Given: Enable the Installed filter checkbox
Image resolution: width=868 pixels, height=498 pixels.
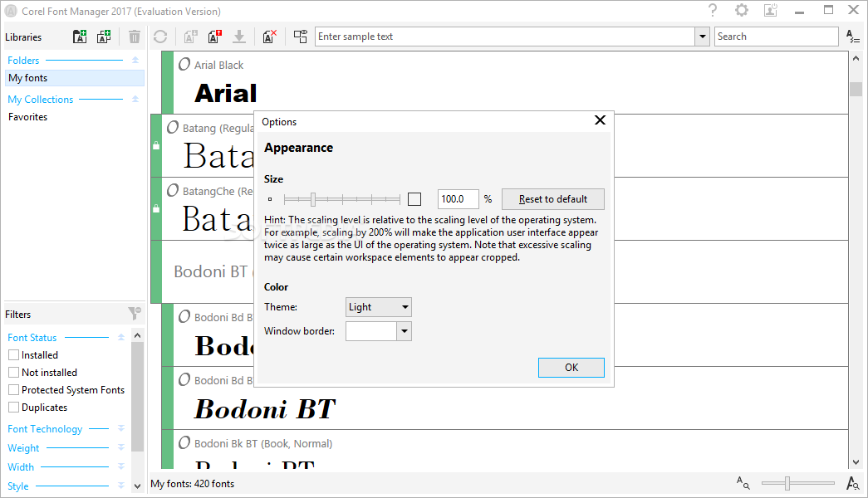Looking at the screenshot, I should [14, 354].
